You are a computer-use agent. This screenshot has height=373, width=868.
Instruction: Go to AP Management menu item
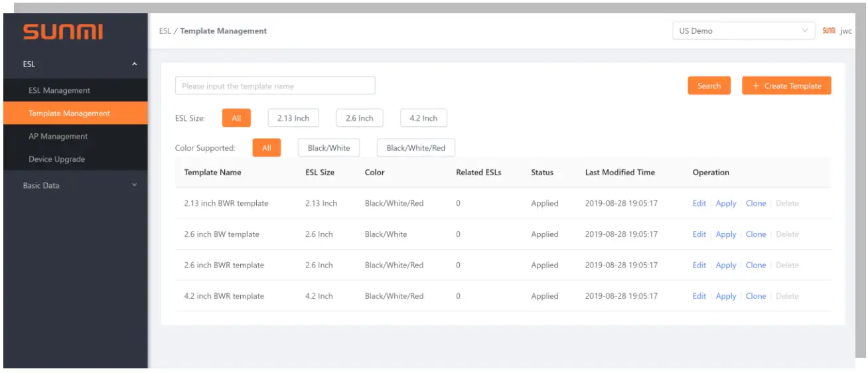(x=58, y=136)
